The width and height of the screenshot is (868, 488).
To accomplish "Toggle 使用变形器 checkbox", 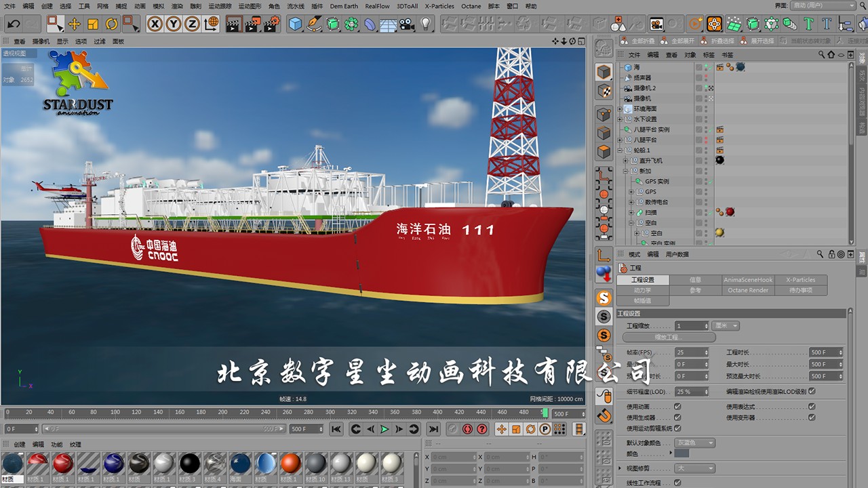I will 812,418.
